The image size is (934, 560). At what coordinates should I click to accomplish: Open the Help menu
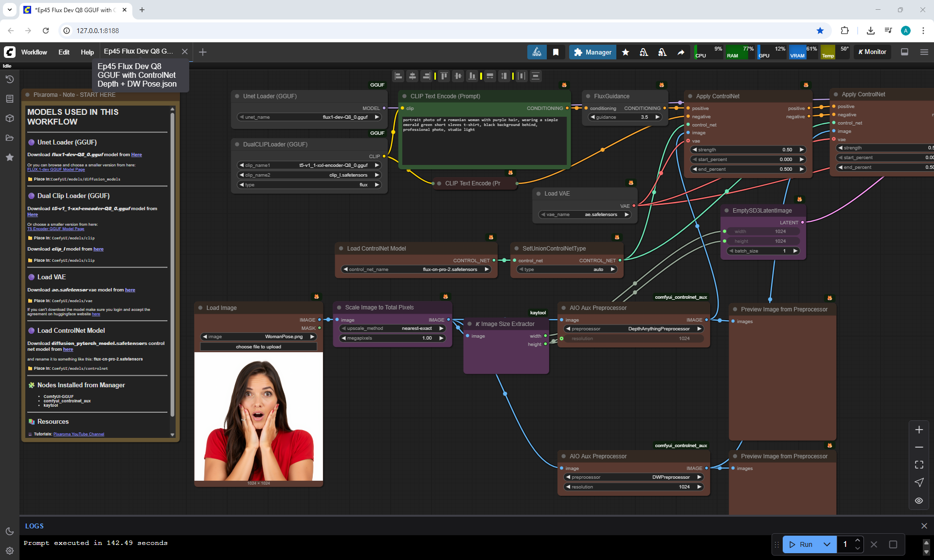[87, 52]
